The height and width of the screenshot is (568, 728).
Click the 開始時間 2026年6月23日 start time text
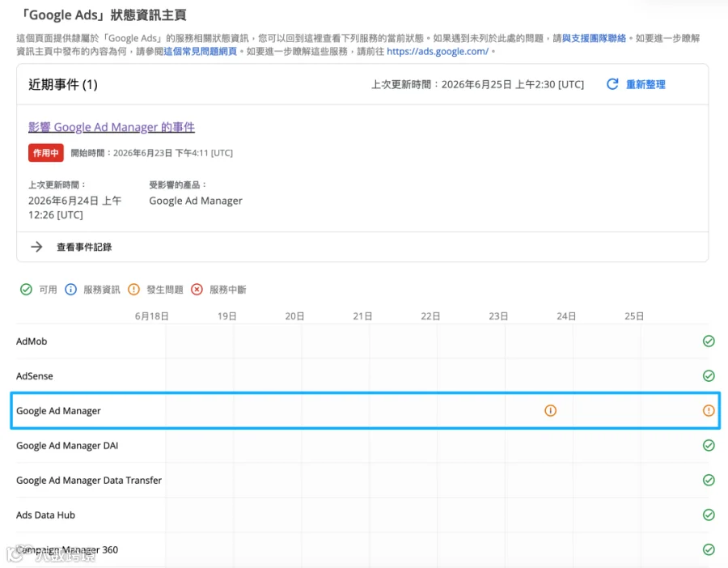152,153
